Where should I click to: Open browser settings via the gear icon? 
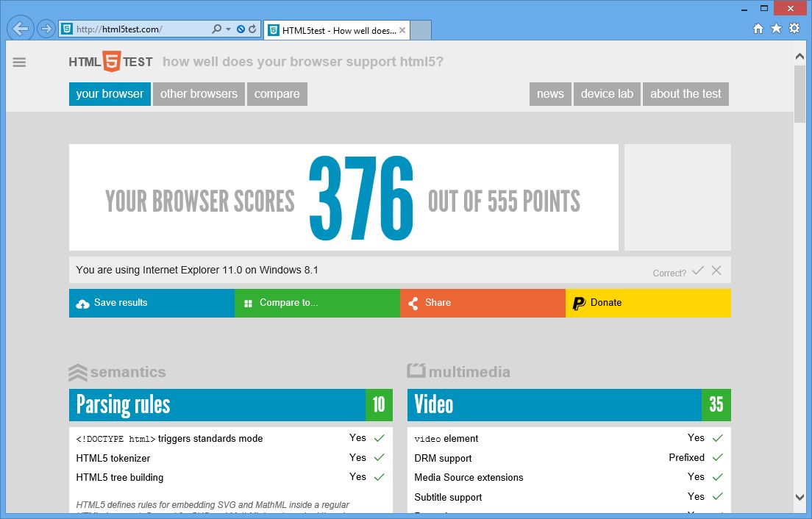click(x=793, y=26)
